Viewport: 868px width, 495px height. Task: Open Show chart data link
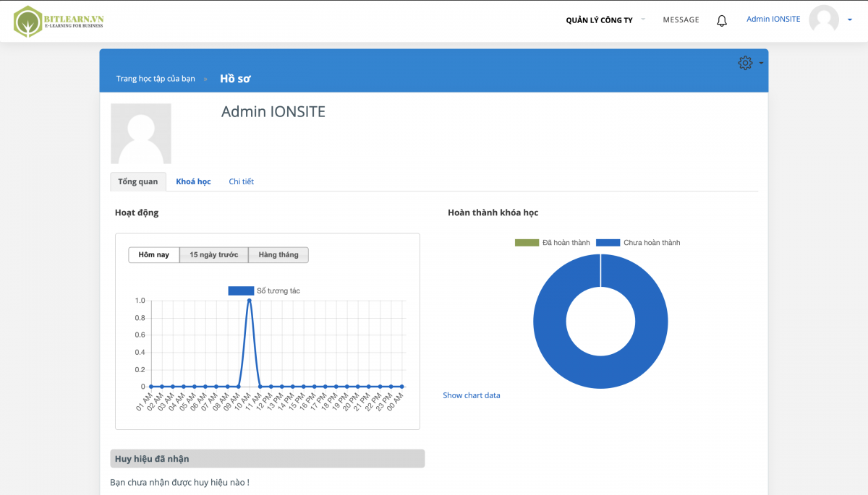click(472, 395)
